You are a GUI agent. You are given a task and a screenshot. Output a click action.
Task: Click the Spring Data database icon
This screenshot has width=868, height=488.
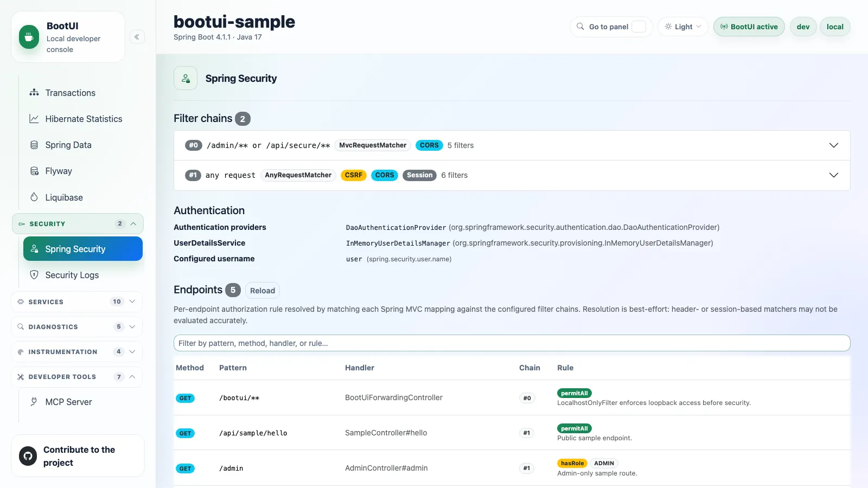[x=34, y=145]
